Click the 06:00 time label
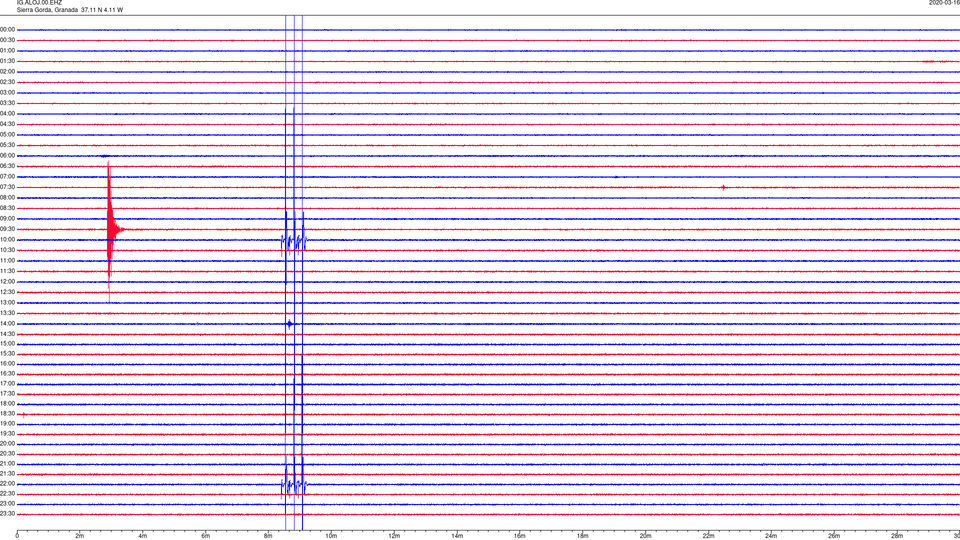 tap(7, 156)
